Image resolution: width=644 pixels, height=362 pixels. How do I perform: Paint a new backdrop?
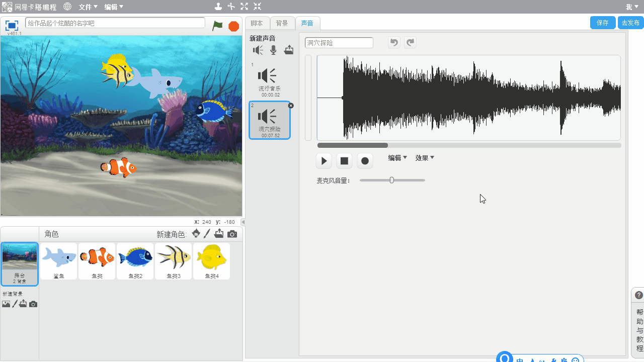pos(15,304)
